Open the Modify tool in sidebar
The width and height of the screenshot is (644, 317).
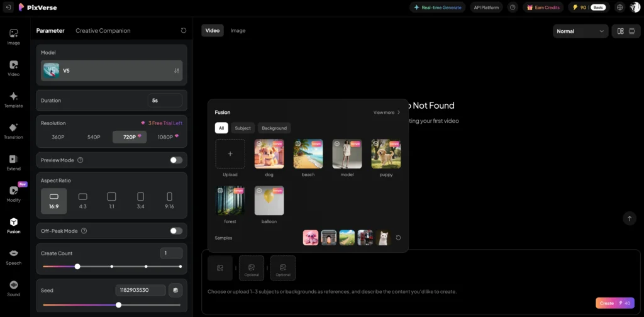point(14,194)
